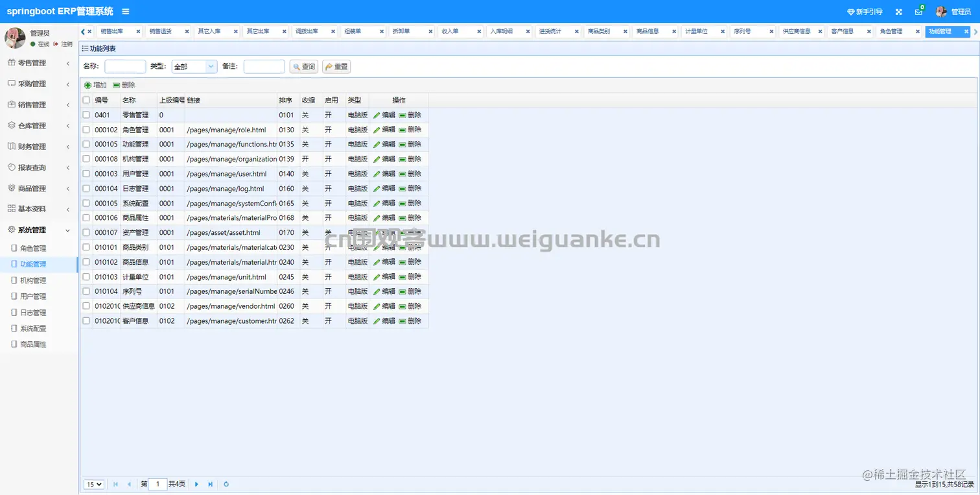
Task: Open the page size dropdown showing 15
Action: pyautogui.click(x=94, y=484)
